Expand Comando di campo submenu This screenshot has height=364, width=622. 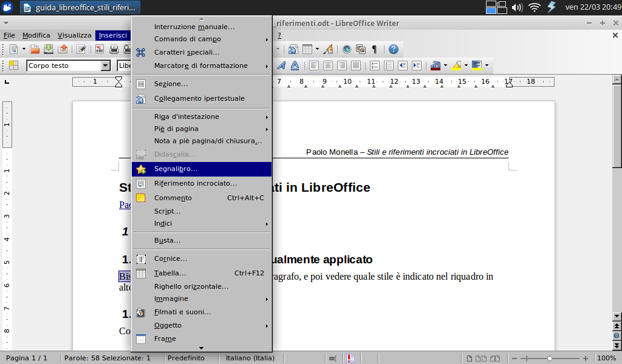point(202,39)
